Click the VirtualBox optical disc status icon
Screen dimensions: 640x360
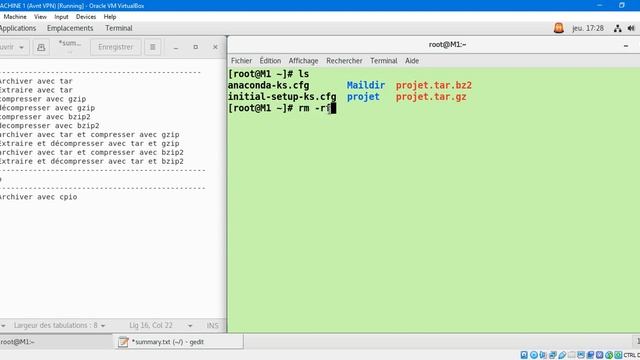coord(534,355)
